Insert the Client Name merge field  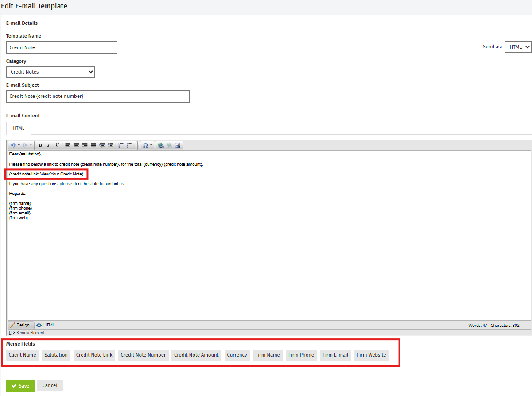pos(23,355)
